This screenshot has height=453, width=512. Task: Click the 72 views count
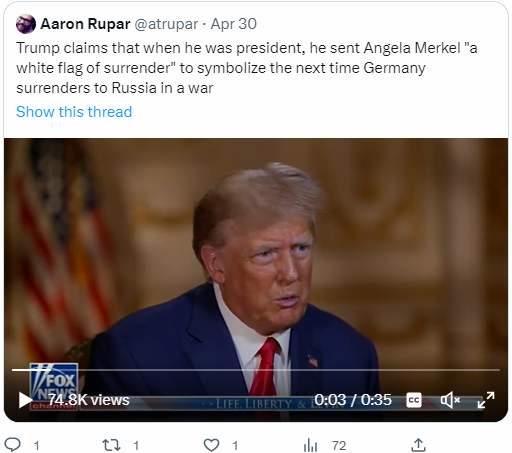tap(339, 446)
